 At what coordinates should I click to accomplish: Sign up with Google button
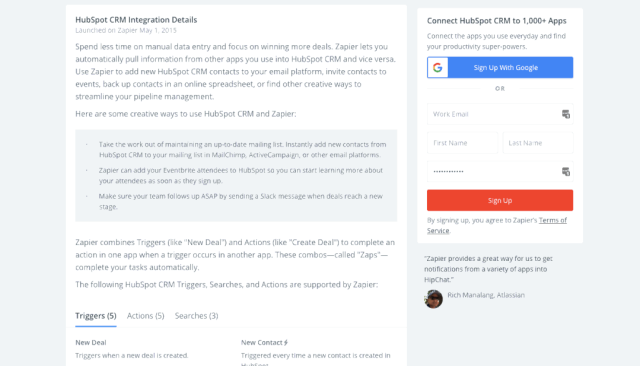click(x=500, y=67)
